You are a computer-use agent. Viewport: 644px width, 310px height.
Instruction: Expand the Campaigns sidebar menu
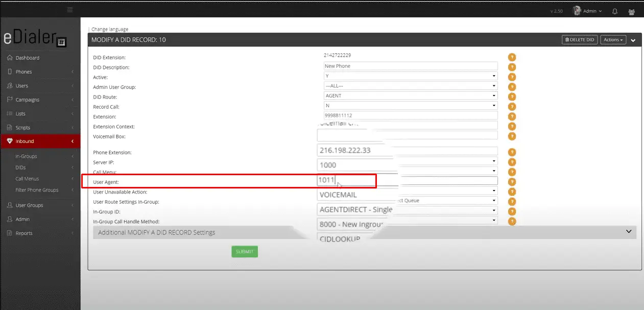click(x=40, y=100)
